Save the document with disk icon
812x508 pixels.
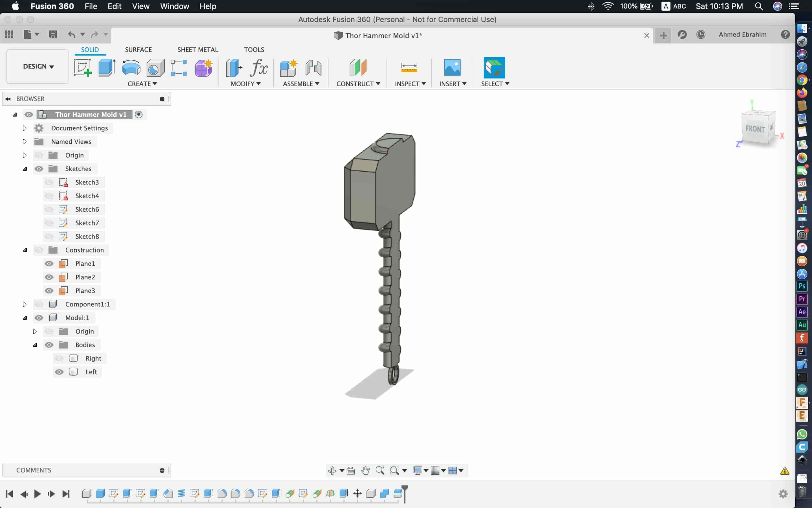(53, 34)
